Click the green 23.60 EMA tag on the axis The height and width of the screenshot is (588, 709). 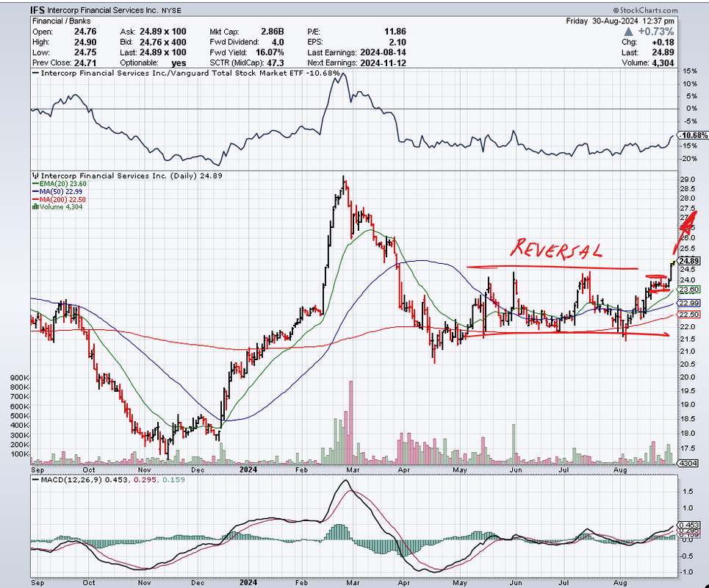point(689,290)
